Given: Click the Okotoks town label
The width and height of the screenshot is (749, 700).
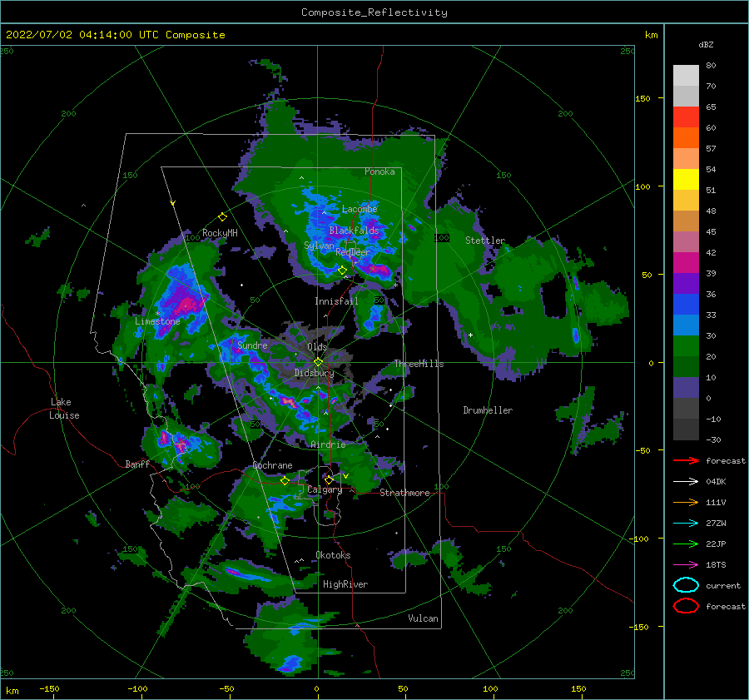Looking at the screenshot, I should 333,554.
